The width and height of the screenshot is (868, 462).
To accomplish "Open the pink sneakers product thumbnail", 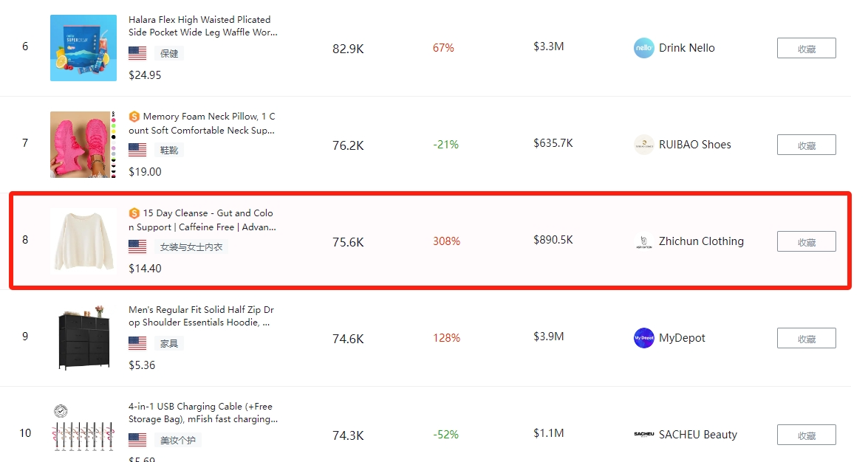I will pyautogui.click(x=83, y=145).
